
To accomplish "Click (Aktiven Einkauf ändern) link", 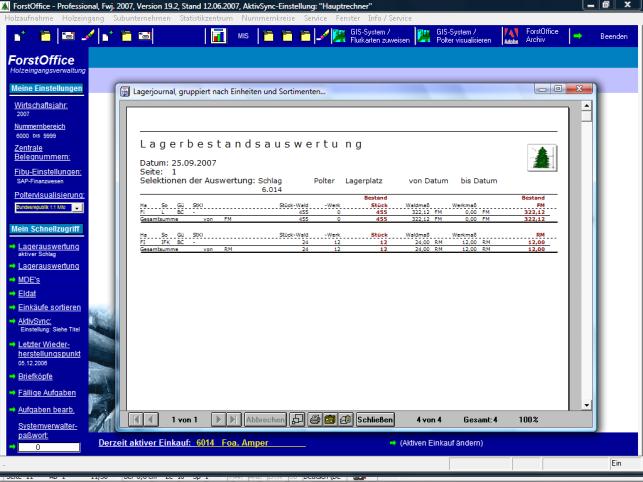I will tap(441, 443).
